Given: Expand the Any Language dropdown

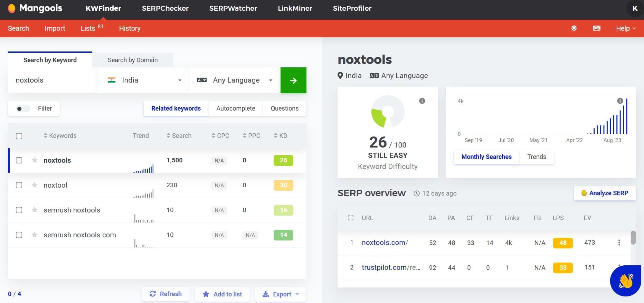Looking at the screenshot, I should point(235,80).
